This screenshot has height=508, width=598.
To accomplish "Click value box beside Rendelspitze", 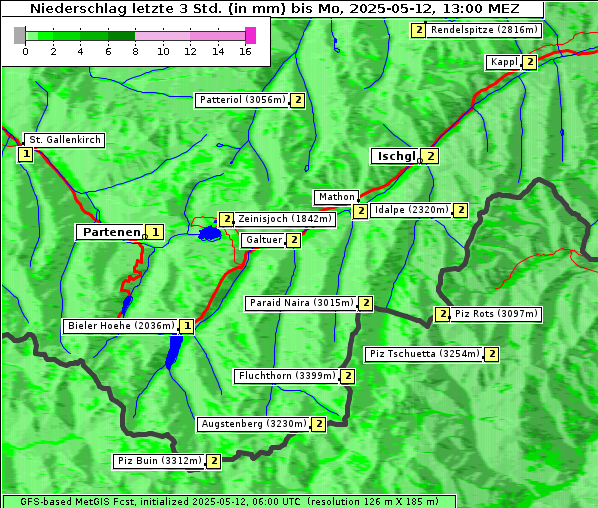I will [x=418, y=31].
